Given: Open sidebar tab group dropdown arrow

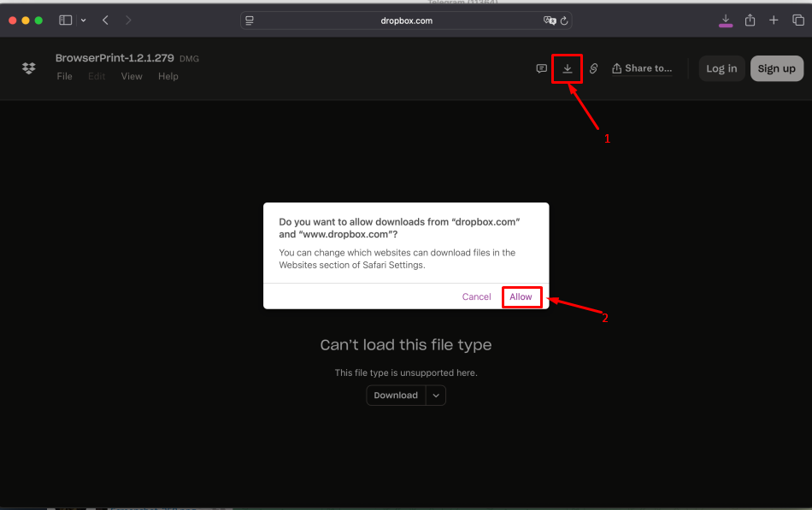Looking at the screenshot, I should (x=84, y=21).
